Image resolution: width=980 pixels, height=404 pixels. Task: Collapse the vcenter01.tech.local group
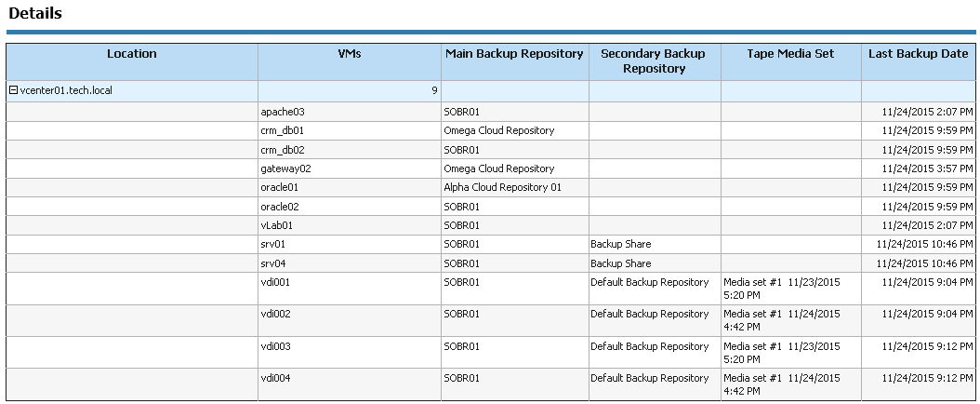13,91
